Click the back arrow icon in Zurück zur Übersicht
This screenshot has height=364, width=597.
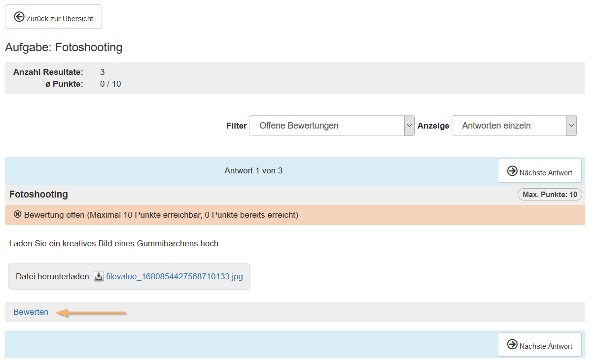[19, 17]
